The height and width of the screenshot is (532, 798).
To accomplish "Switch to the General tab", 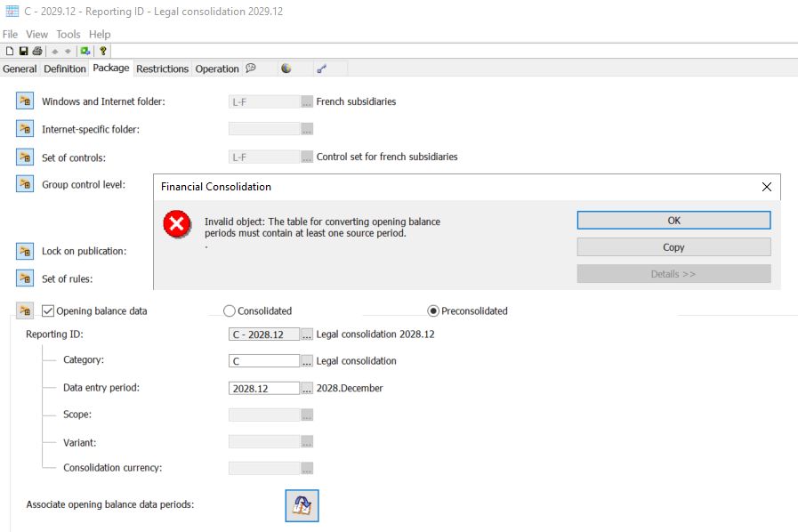I will [x=20, y=69].
